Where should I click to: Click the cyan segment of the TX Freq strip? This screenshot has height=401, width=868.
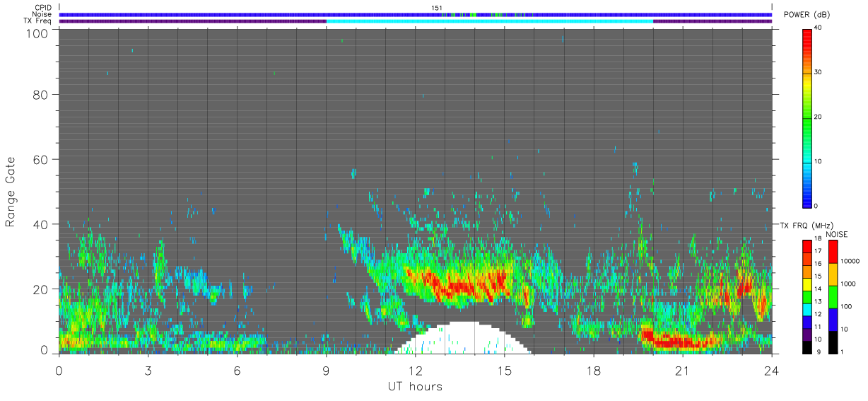click(489, 21)
